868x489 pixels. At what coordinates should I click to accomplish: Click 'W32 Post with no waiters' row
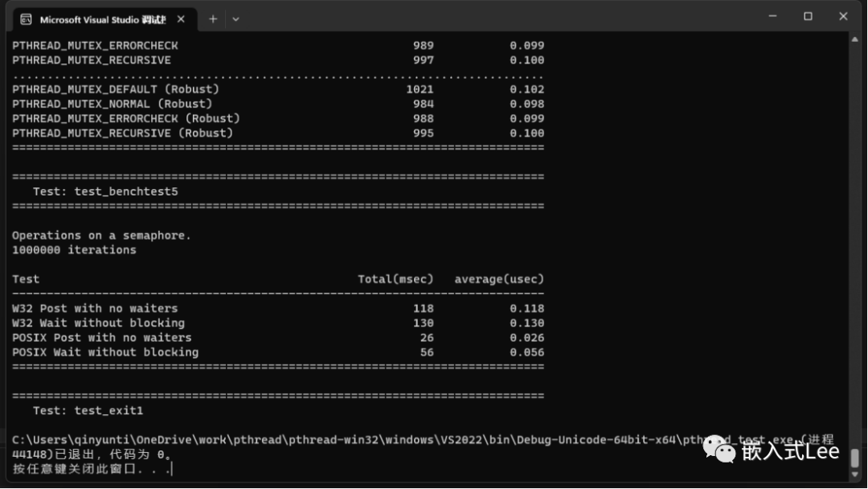(x=278, y=309)
